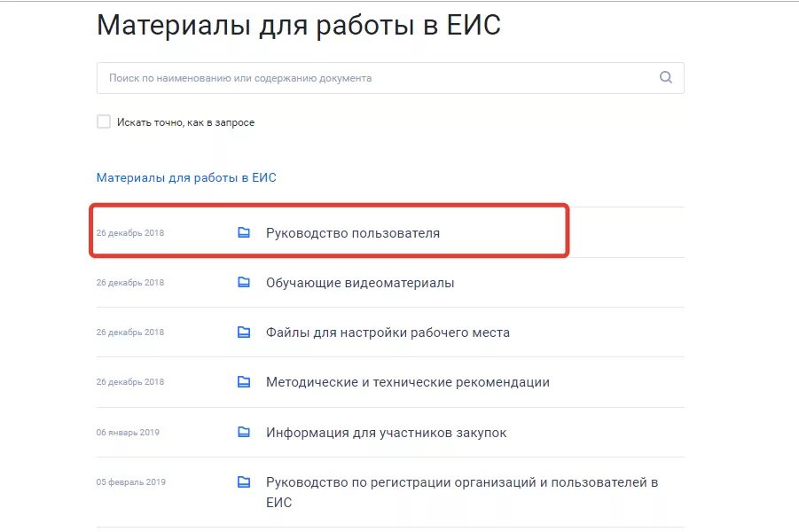Click folder icon beside Файлы для настройки рабочего места
This screenshot has width=799, height=532.
coord(244,332)
